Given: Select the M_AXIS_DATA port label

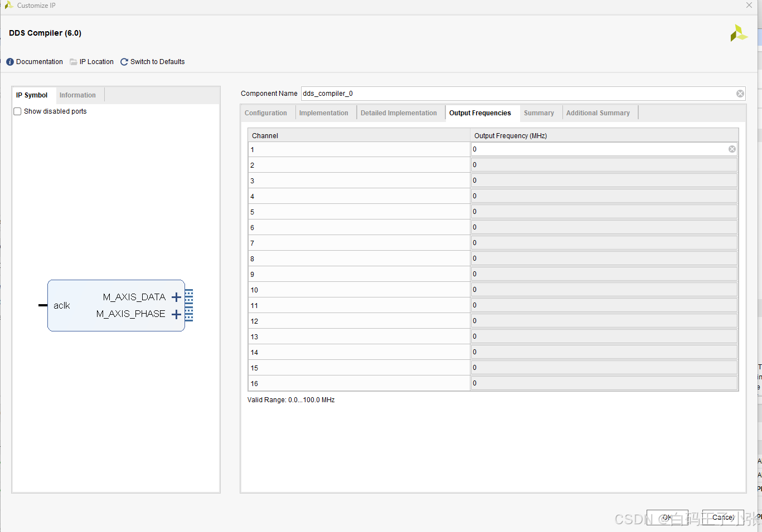Looking at the screenshot, I should 134,297.
